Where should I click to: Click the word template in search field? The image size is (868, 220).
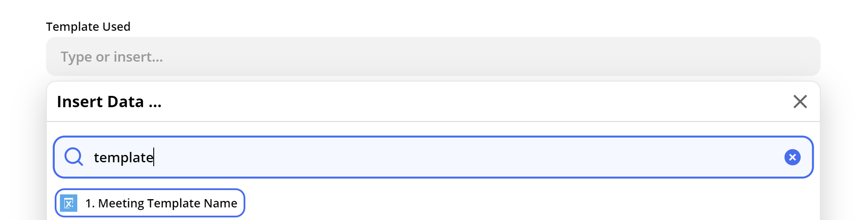click(124, 158)
